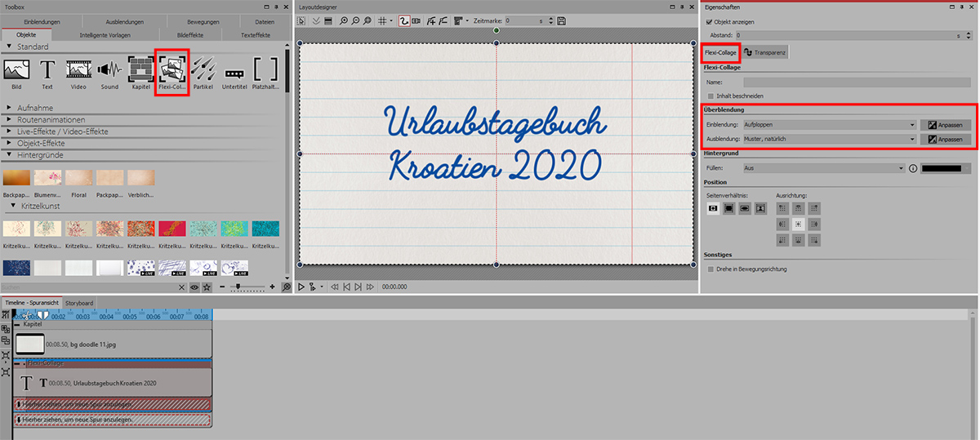Click the Flexi-Collage Name input field
This screenshot has width=980, height=440.
pyautogui.click(x=857, y=82)
